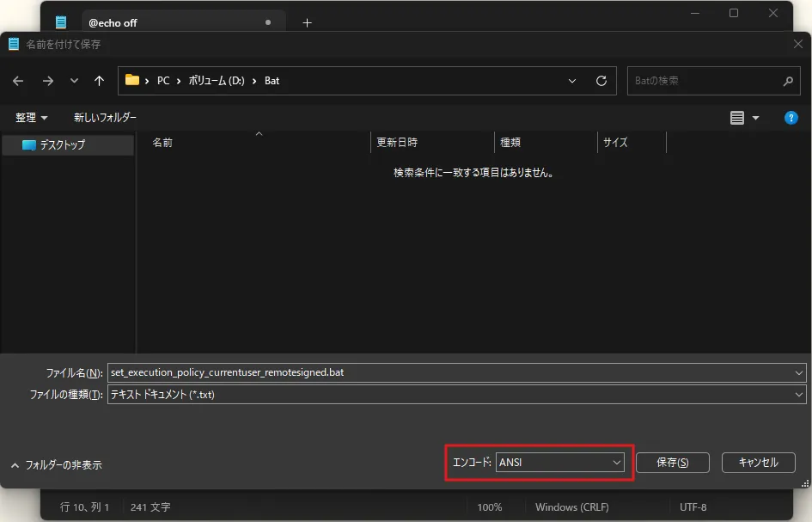Click 行 10, 列 1 in Notepad status bar
Image resolution: width=812 pixels, height=522 pixels.
[84, 507]
